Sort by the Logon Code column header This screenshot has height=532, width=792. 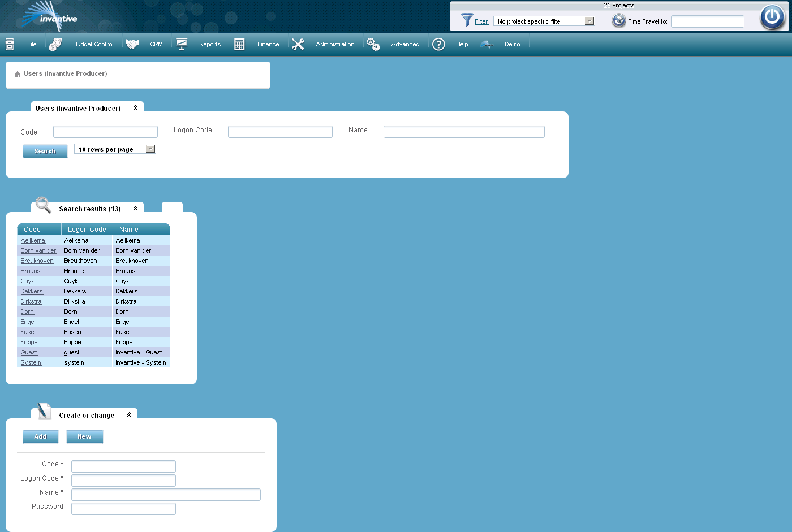[x=87, y=230]
